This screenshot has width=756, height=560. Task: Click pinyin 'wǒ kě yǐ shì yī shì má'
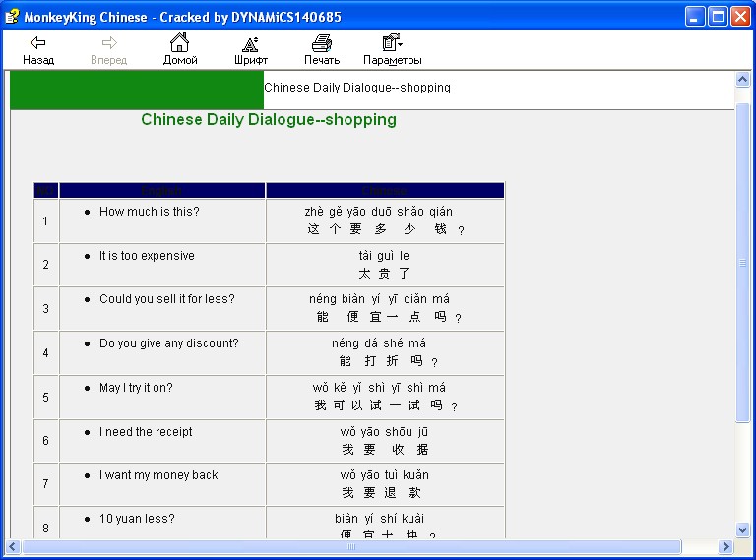379,388
